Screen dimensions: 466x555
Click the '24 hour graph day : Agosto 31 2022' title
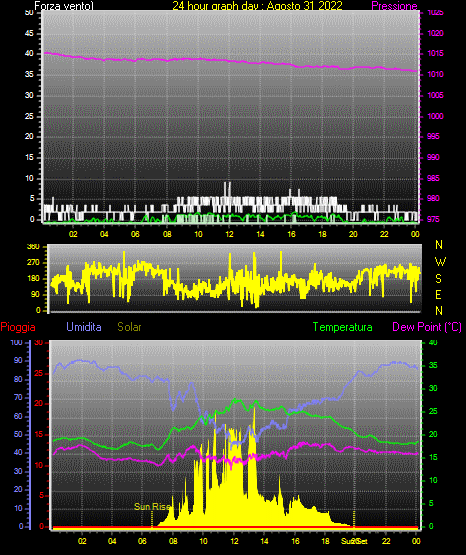[x=257, y=6]
